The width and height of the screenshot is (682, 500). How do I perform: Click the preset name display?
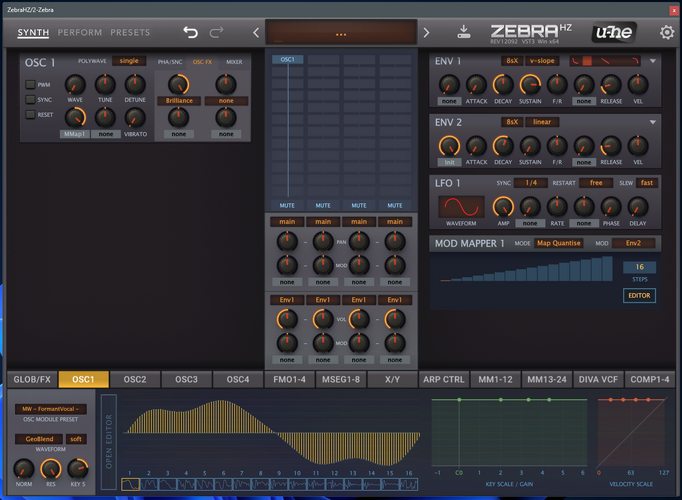point(341,32)
